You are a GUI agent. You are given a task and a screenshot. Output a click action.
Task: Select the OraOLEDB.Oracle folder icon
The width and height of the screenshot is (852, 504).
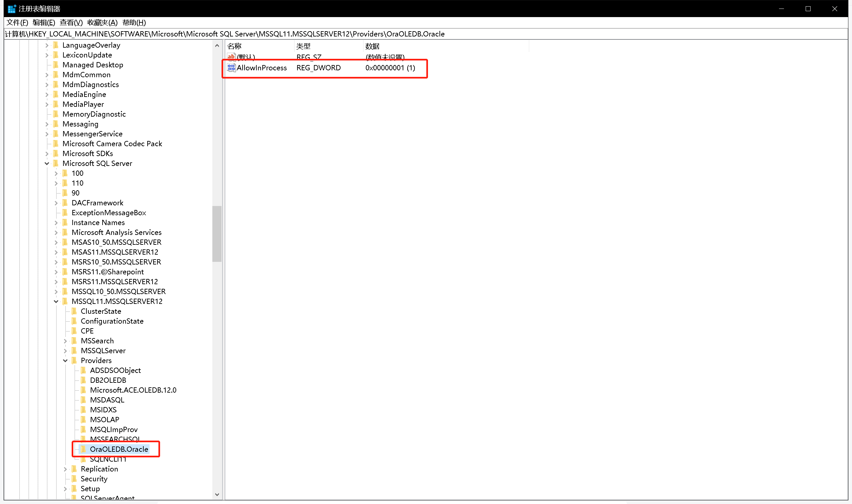coord(83,449)
